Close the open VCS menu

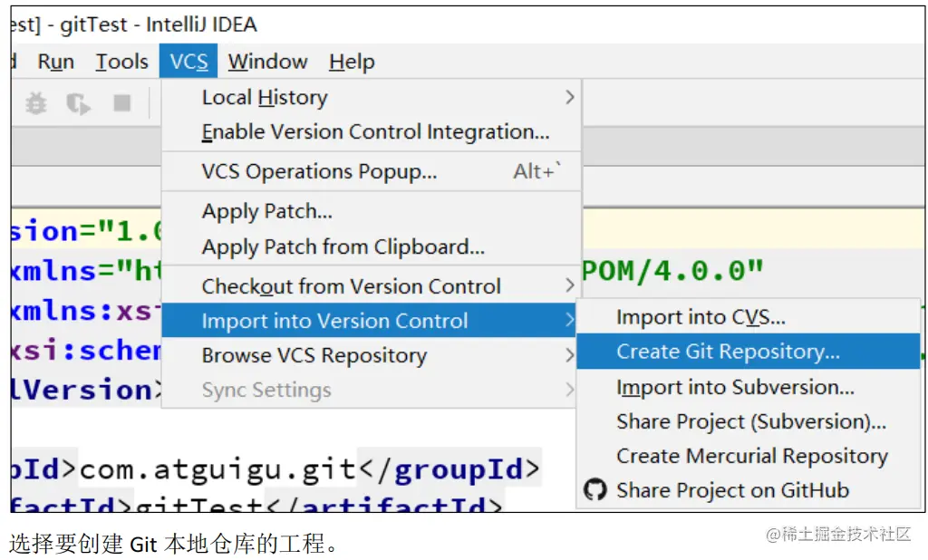click(x=188, y=61)
